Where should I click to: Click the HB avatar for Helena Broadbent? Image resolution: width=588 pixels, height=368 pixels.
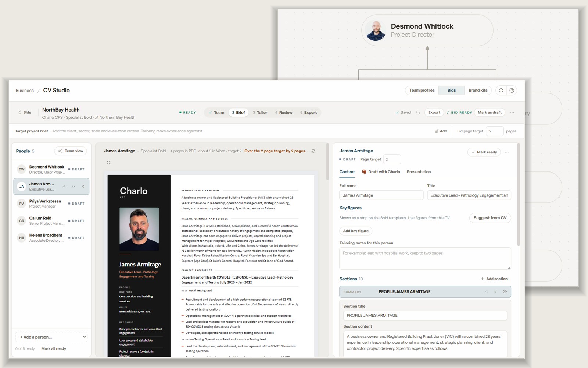coord(22,238)
